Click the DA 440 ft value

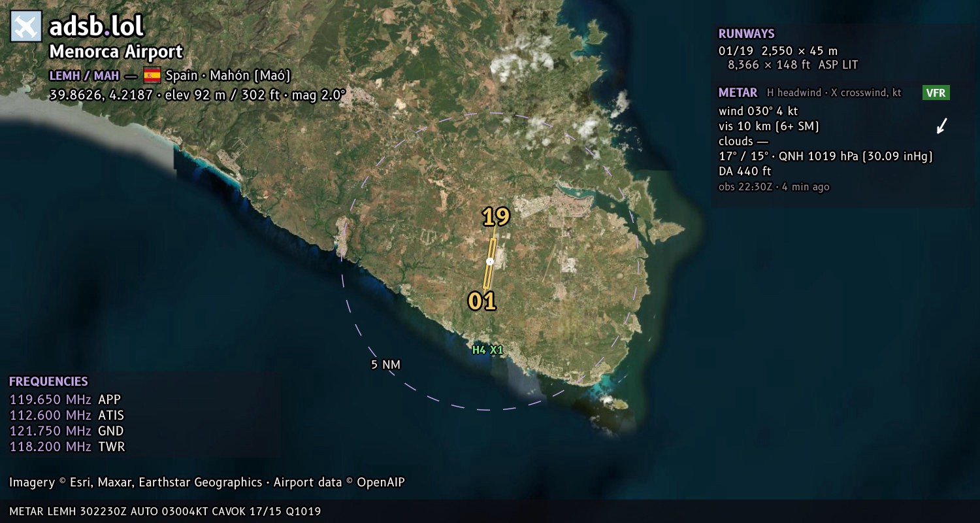click(745, 171)
